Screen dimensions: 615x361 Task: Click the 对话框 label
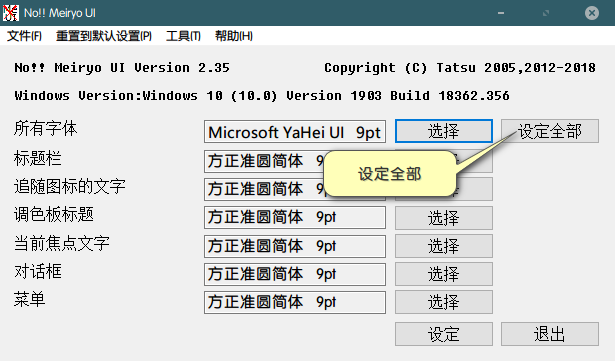[38, 271]
